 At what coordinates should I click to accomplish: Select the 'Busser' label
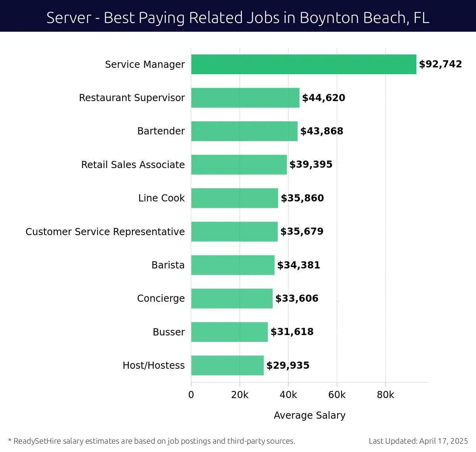coord(169,332)
